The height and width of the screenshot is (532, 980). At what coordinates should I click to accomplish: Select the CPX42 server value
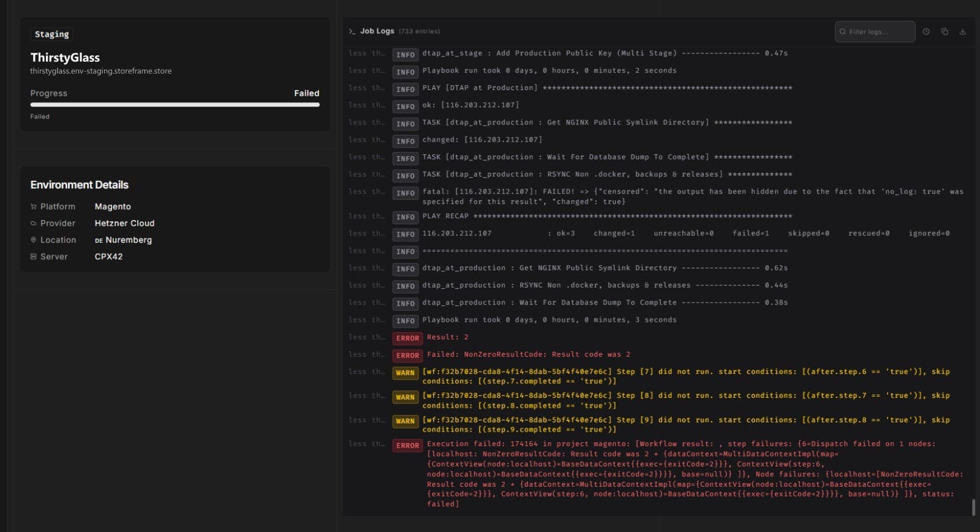pos(108,256)
